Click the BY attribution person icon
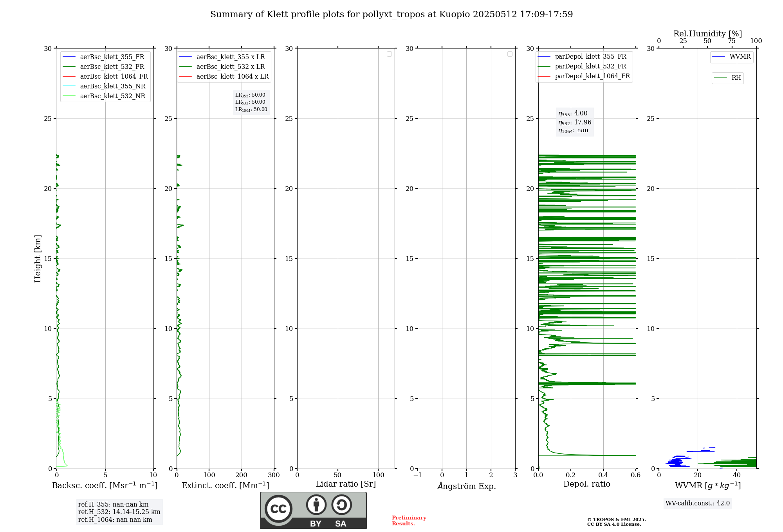The image size is (783, 532). pyautogui.click(x=316, y=505)
